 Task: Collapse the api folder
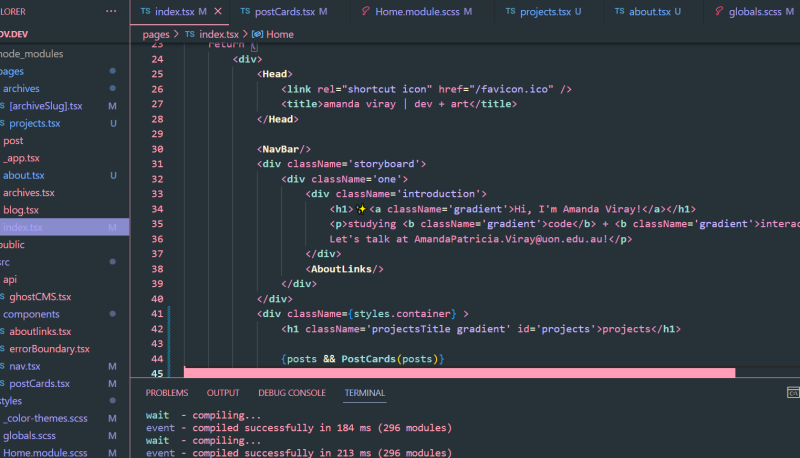pos(10,279)
